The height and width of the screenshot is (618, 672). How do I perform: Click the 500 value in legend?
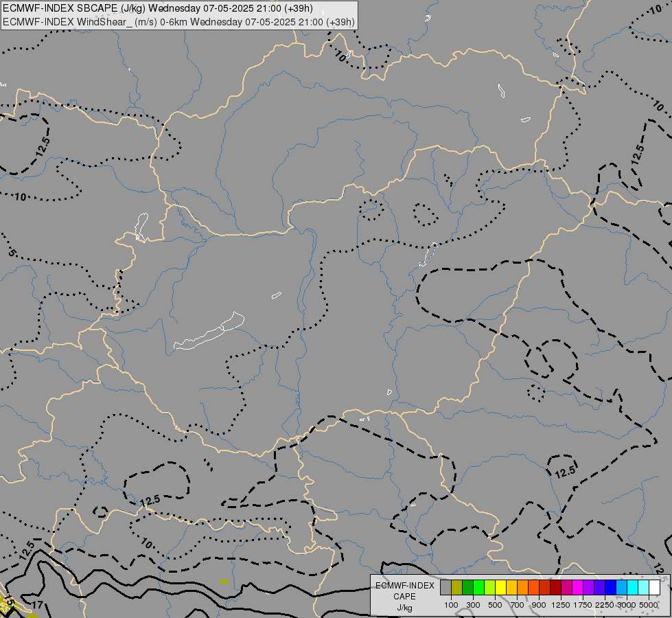495,605
